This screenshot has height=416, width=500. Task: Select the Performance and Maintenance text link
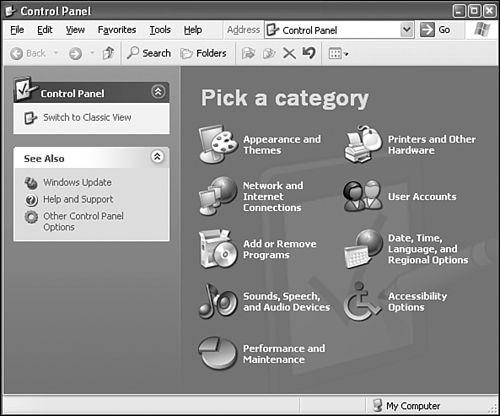point(284,354)
